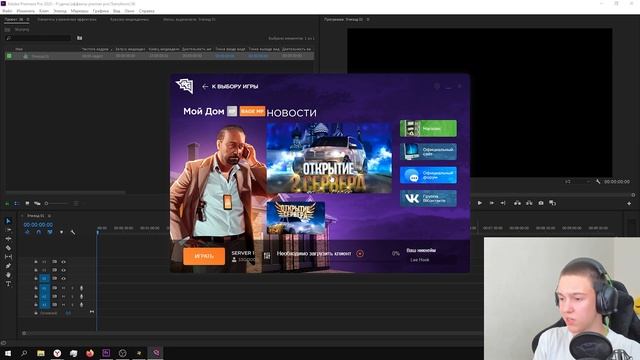This screenshot has width=640, height=360.
Task: Click the orange ИГРАТЬ button
Action: point(204,256)
